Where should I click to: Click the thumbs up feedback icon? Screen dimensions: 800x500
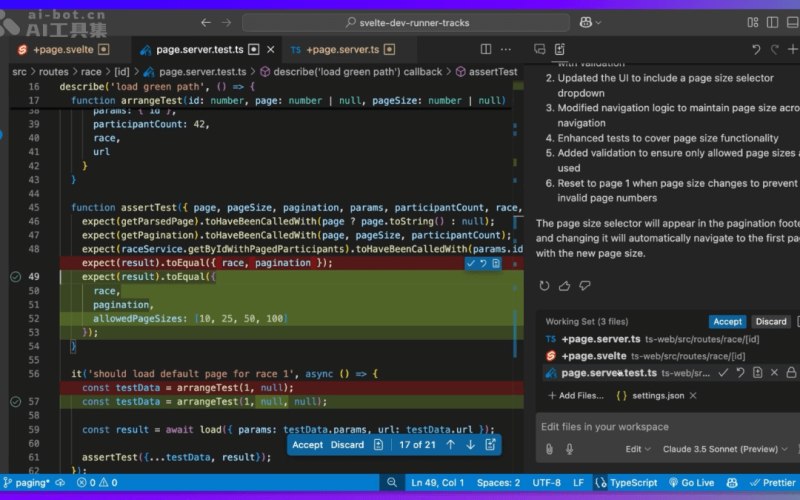pos(564,286)
